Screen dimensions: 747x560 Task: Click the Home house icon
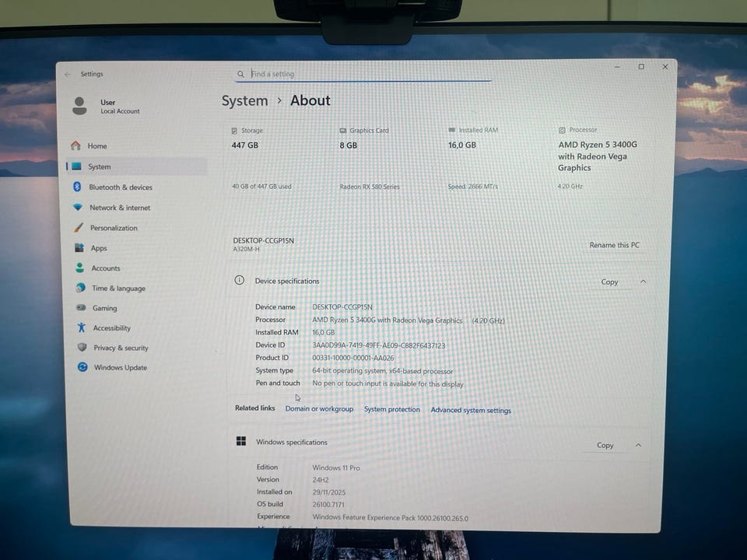pyautogui.click(x=75, y=145)
